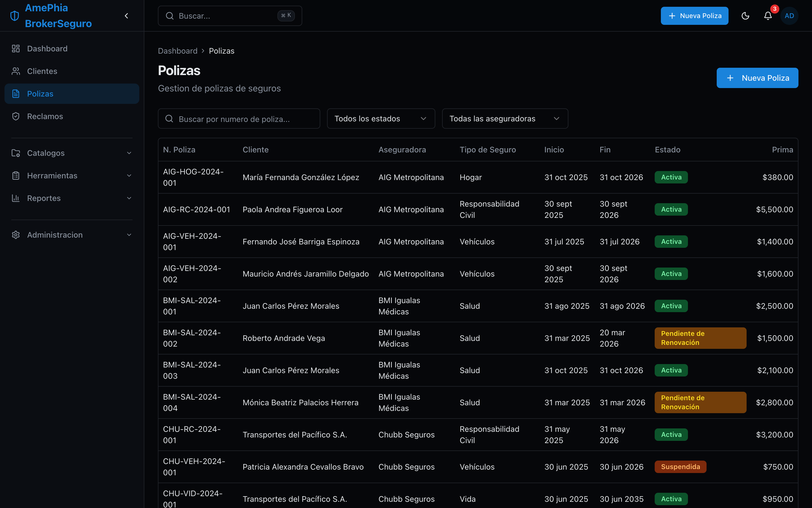This screenshot has height=508, width=812.
Task: Open Clientes in the sidebar
Action: click(x=72, y=71)
